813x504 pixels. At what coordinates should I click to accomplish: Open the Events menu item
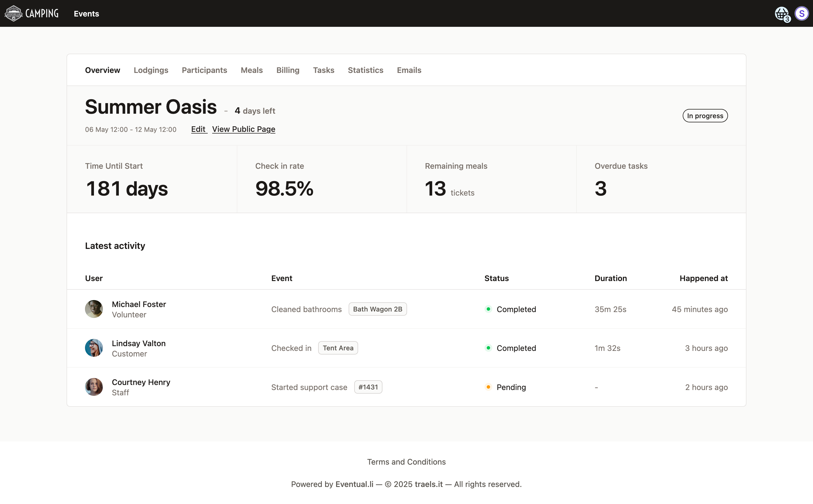tap(86, 14)
